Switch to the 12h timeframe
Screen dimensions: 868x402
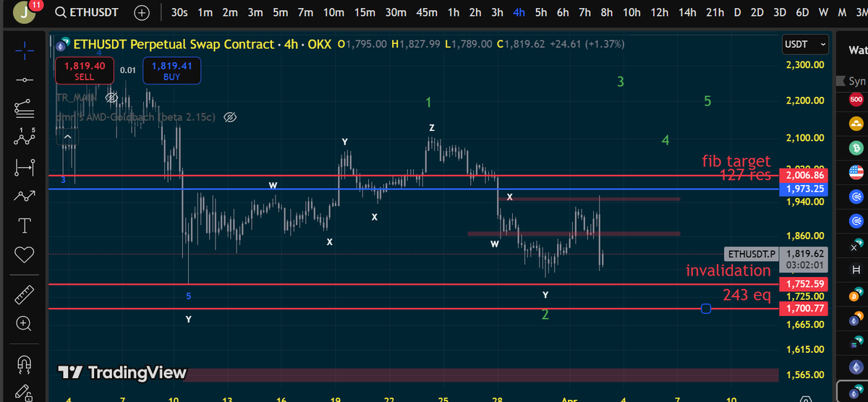(x=659, y=12)
